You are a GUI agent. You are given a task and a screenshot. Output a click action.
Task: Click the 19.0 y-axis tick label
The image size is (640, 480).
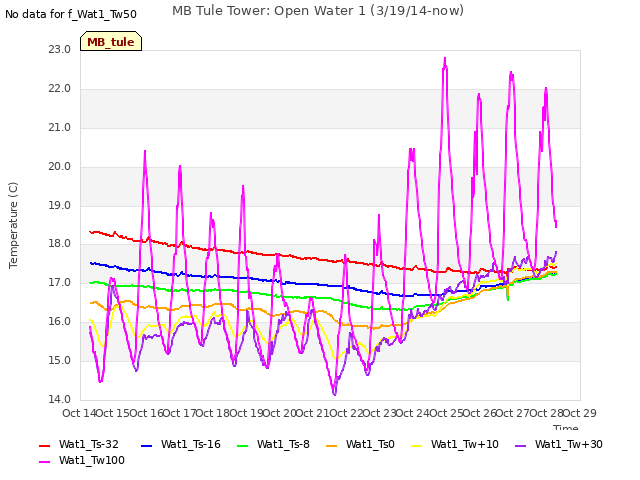tap(60, 205)
